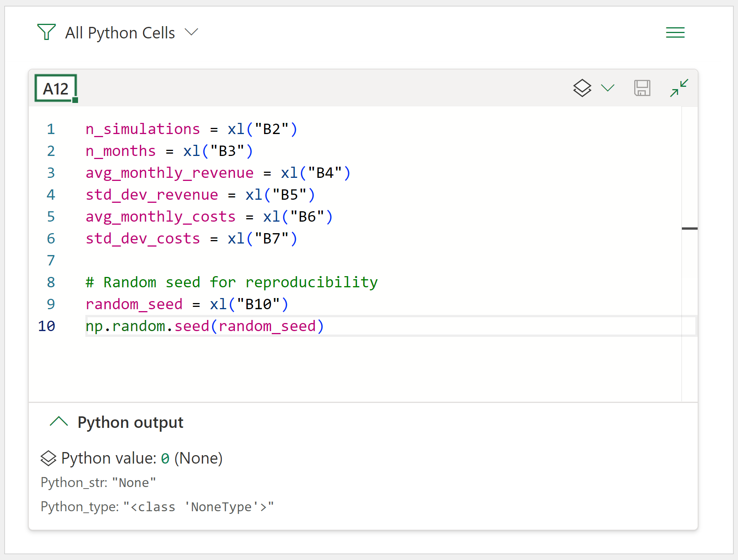Screen dimensions: 738x560
Task: Click the Random seed comment line
Action: coord(231,282)
